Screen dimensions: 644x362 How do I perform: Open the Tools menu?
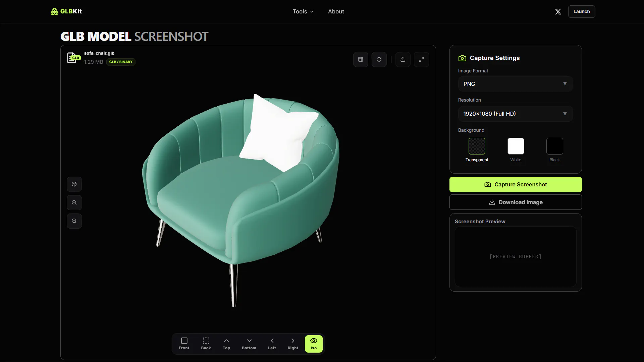coord(303,12)
